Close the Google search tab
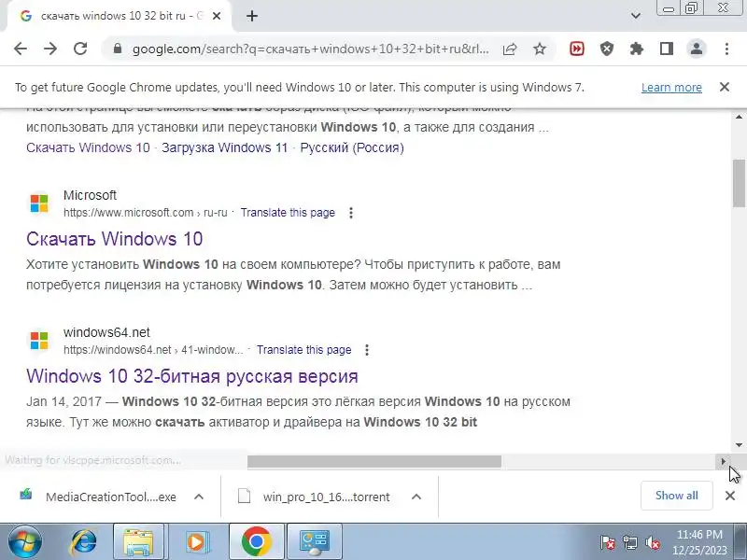This screenshot has width=747, height=560. (x=217, y=16)
